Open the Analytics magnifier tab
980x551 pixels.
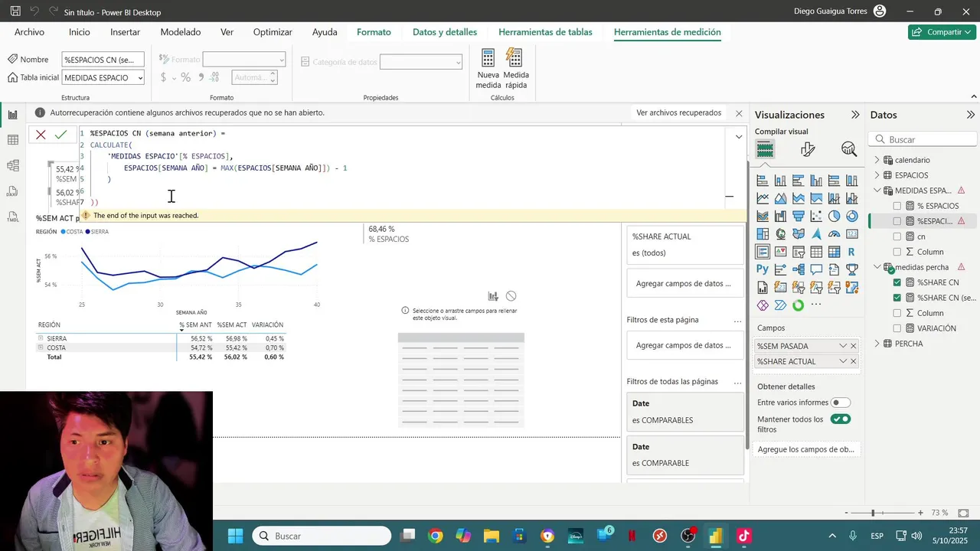point(848,150)
